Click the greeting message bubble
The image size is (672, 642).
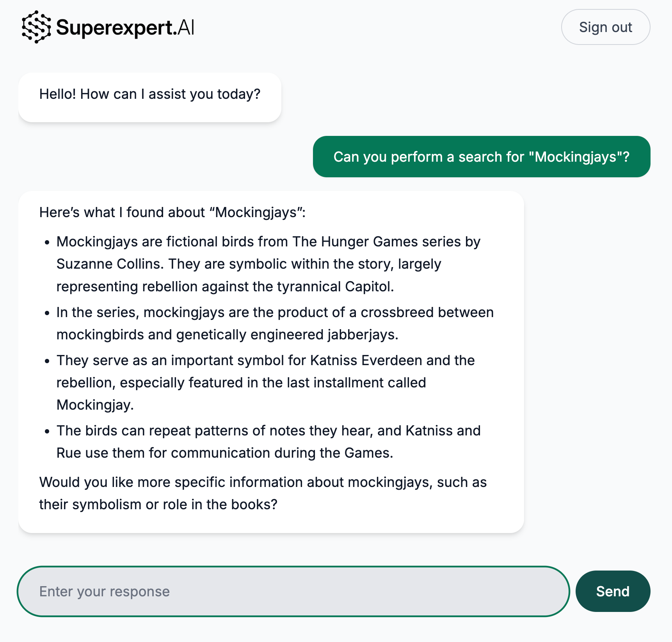pyautogui.click(x=150, y=97)
